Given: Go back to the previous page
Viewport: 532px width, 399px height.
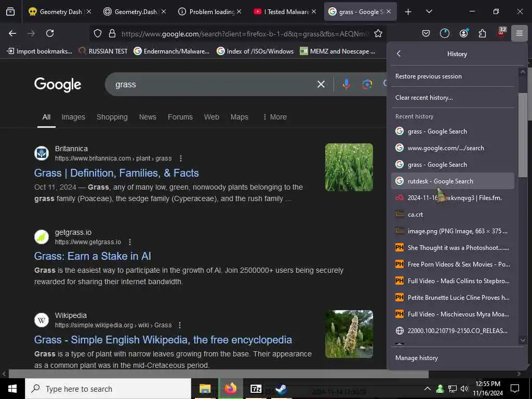Looking at the screenshot, I should click(12, 33).
